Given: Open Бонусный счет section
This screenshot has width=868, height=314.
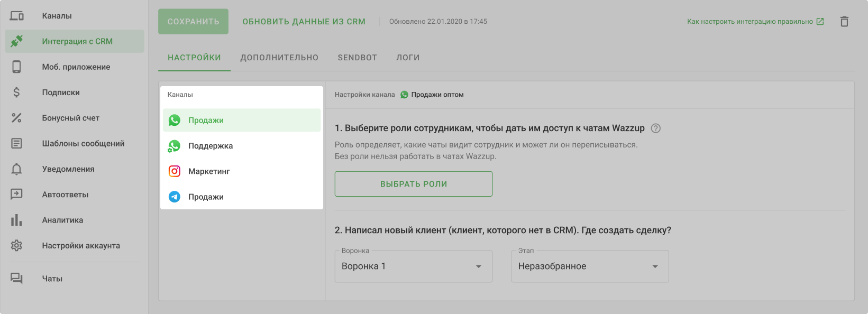Looking at the screenshot, I should pyautogui.click(x=75, y=118).
